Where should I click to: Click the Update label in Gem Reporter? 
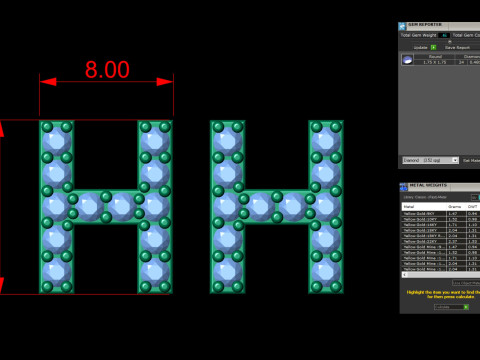tap(421, 47)
